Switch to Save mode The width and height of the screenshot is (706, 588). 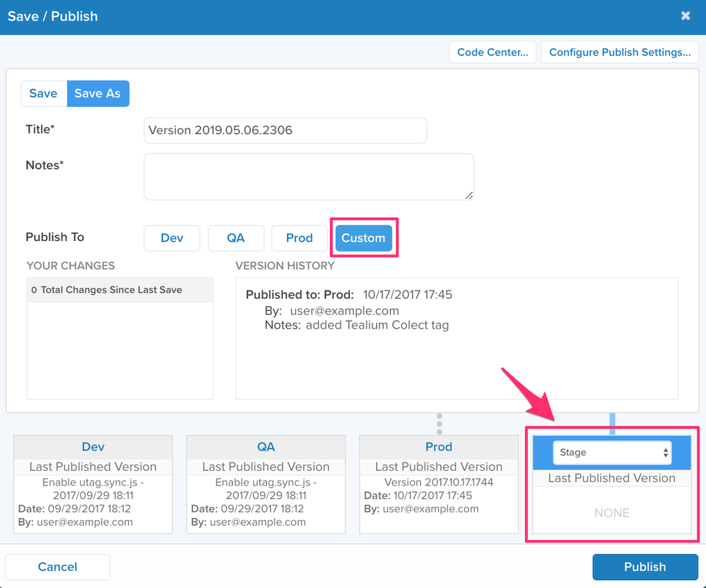[x=43, y=93]
